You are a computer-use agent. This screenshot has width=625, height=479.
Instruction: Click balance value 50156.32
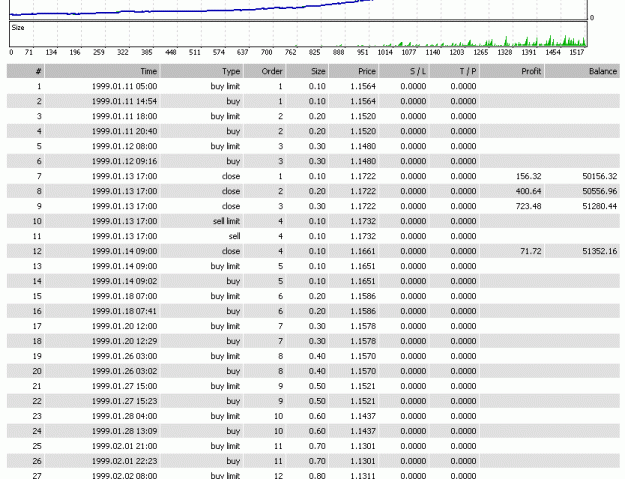(x=599, y=176)
